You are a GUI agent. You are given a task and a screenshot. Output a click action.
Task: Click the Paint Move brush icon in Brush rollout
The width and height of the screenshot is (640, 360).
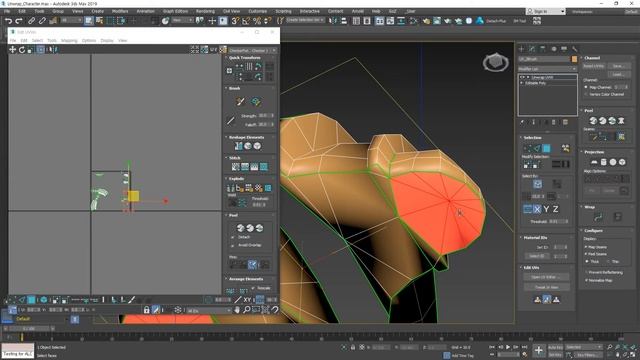(240, 102)
